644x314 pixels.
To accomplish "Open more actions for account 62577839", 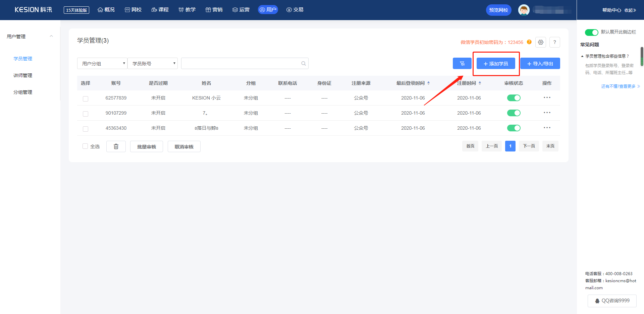I will [x=547, y=98].
